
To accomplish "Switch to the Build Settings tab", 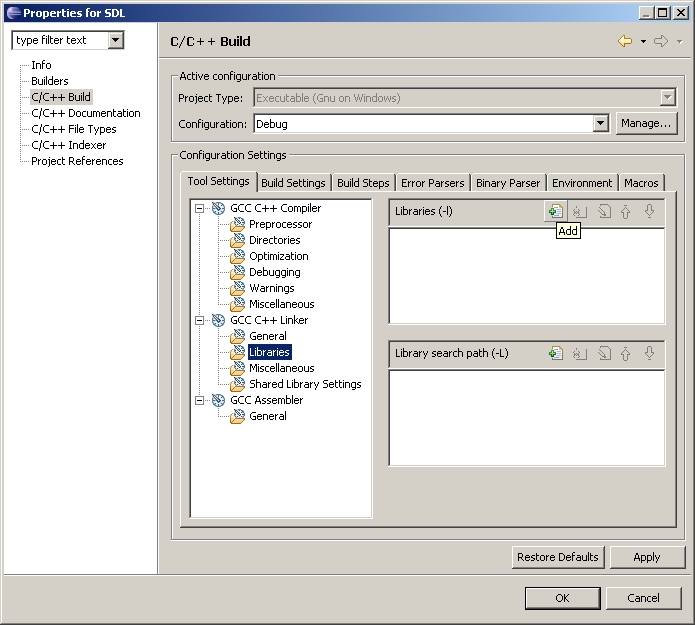I will [293, 183].
